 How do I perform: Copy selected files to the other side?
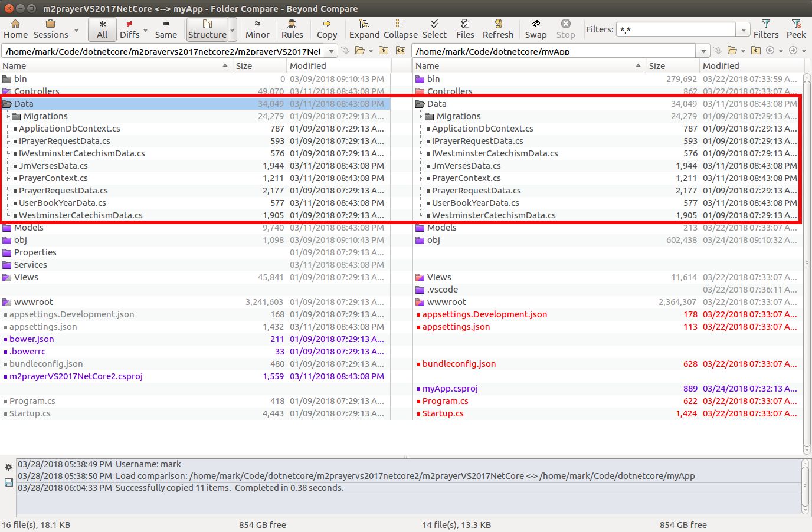327,28
